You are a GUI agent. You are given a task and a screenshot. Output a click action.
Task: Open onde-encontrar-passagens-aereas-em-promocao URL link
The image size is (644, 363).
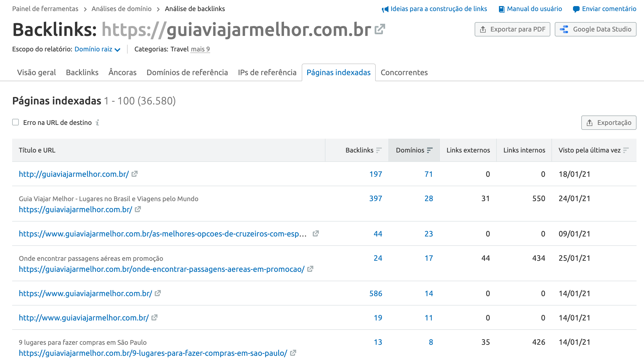click(x=162, y=269)
